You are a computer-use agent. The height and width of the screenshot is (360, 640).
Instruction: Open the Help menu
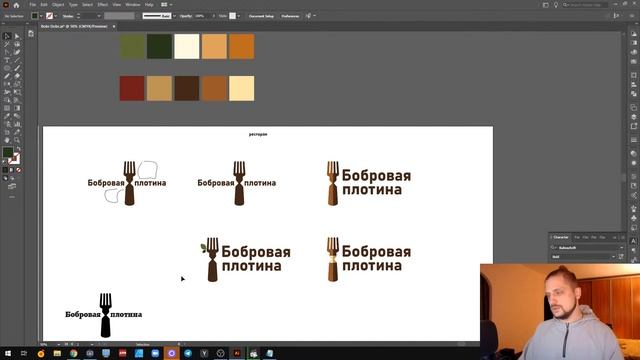(x=149, y=4)
